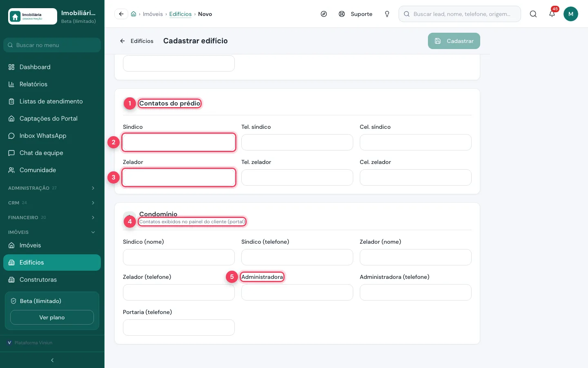The height and width of the screenshot is (368, 588).
Task: Focus the Síndico name field
Action: click(179, 142)
